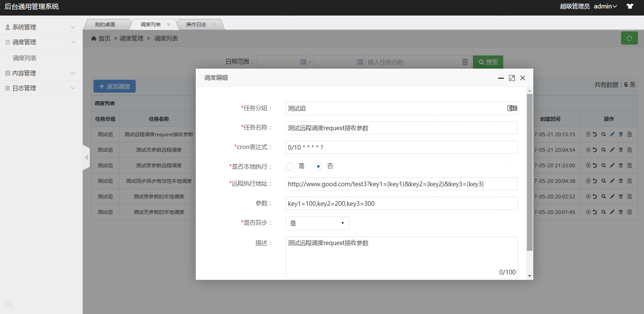Open the 是否异步 dropdown
644x314 pixels.
point(317,223)
